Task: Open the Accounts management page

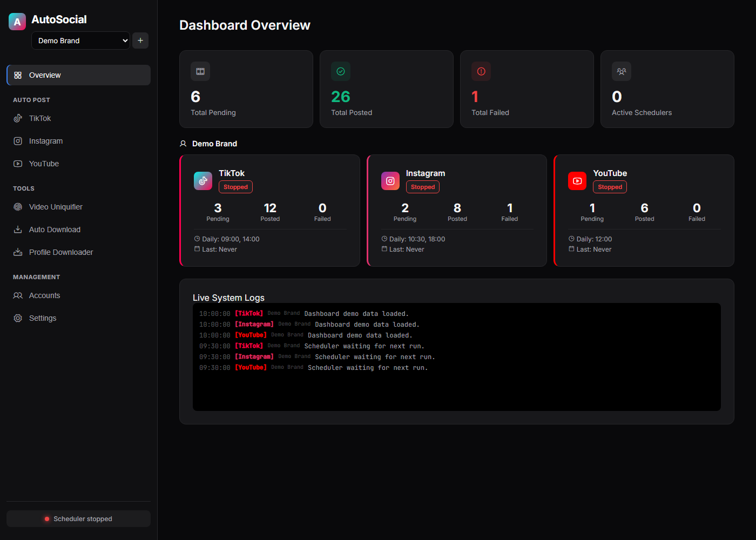Action: coord(78,295)
